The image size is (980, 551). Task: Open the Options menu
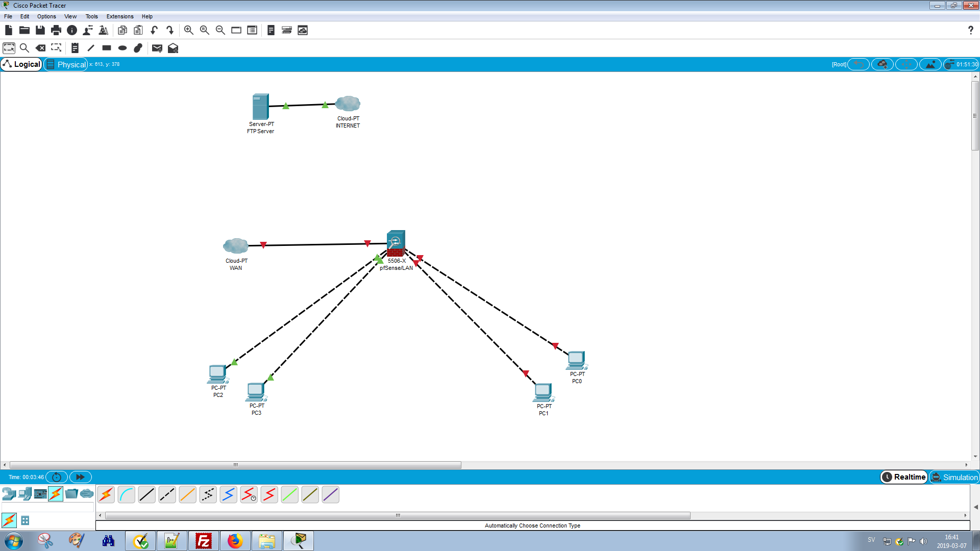[x=46, y=16]
